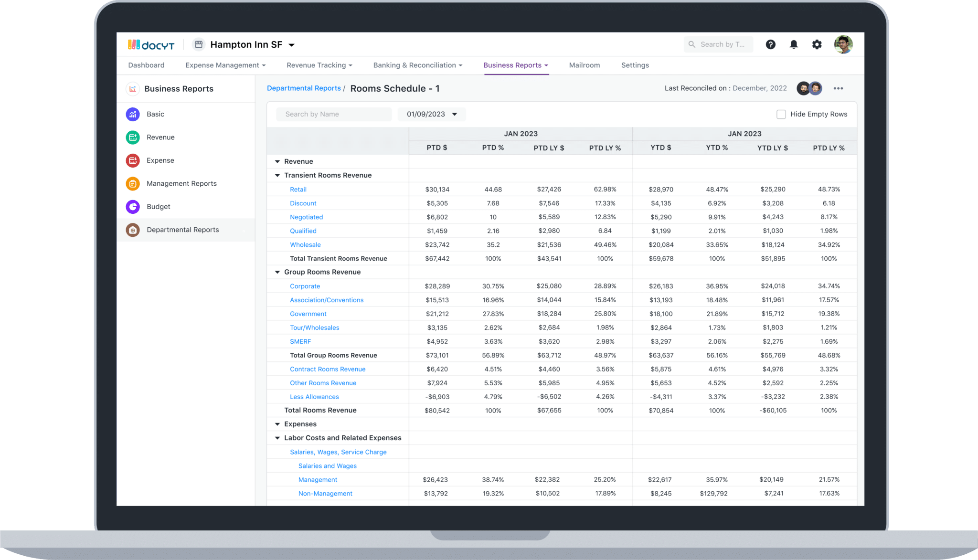This screenshot has width=978, height=560.
Task: Open the Revenue Tracking menu
Action: click(x=319, y=65)
